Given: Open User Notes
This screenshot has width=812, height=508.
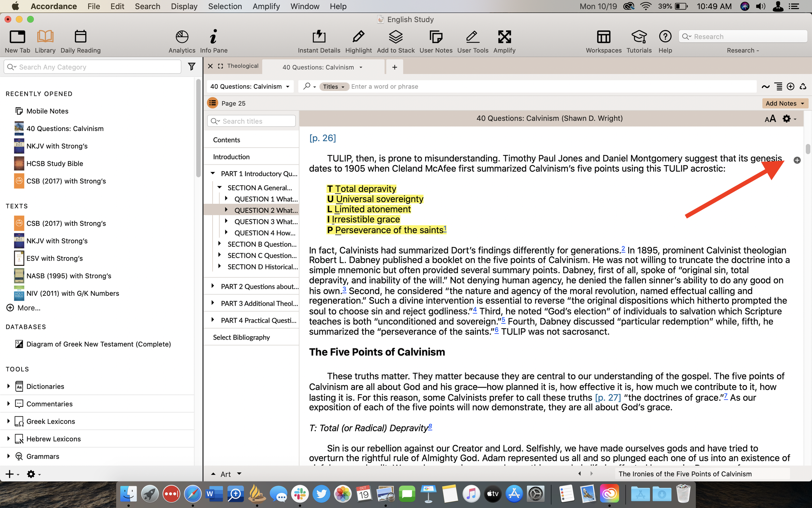Looking at the screenshot, I should pyautogui.click(x=436, y=41).
